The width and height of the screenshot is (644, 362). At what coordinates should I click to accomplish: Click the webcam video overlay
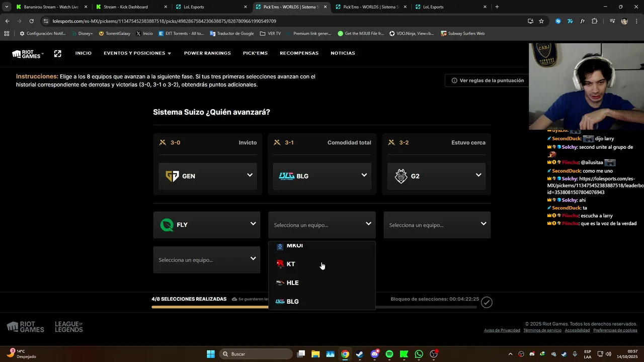click(586, 86)
